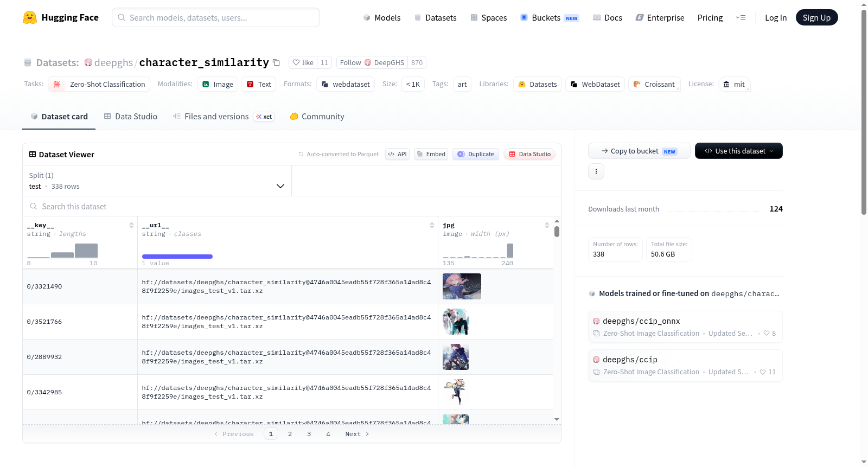Click the jpg width histogram

[x=478, y=251]
